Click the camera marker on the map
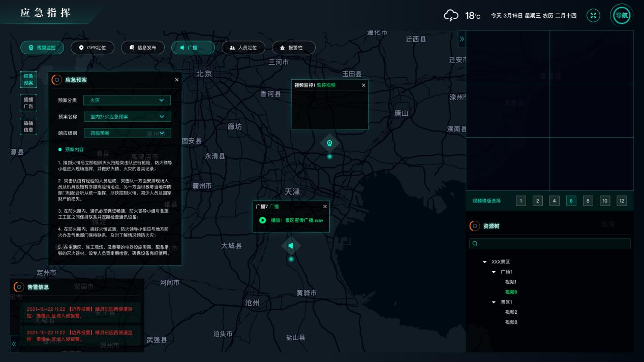The height and width of the screenshot is (362, 644). pos(330,143)
